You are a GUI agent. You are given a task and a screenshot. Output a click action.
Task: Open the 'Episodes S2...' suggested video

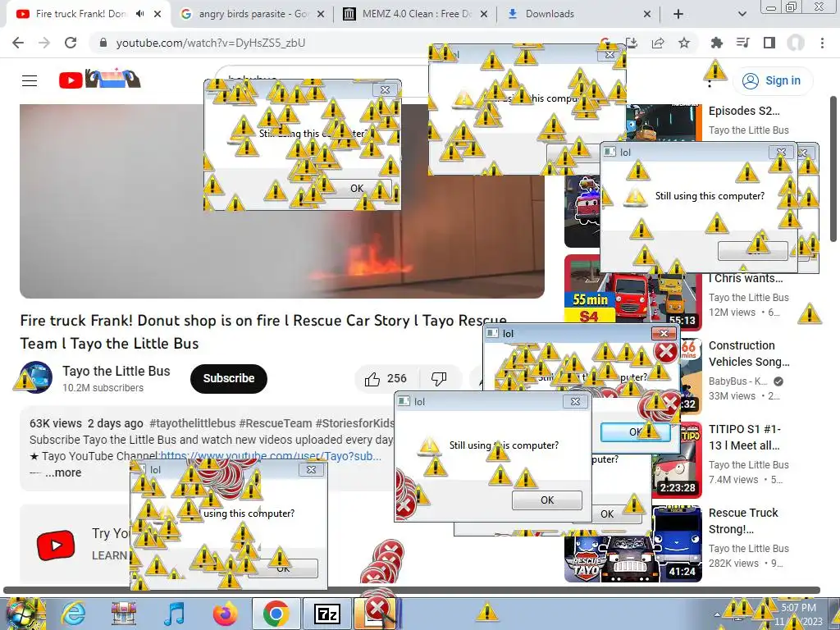(x=744, y=111)
